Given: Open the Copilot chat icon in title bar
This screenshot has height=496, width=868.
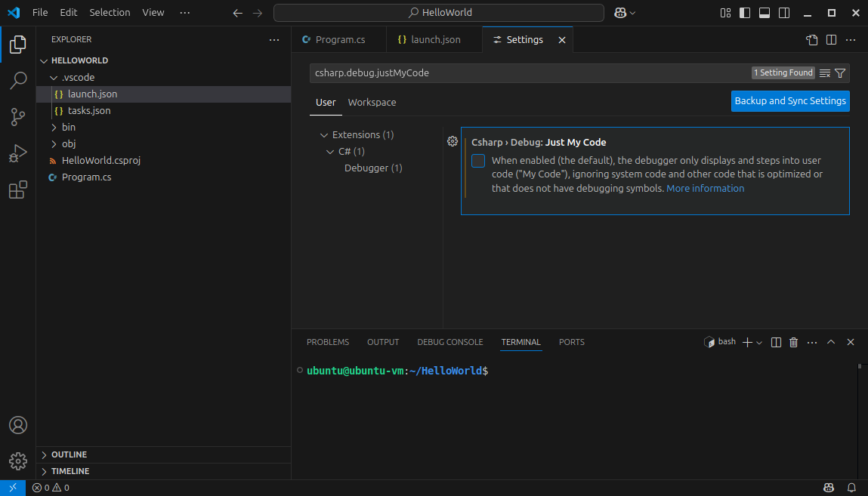Looking at the screenshot, I should click(620, 13).
